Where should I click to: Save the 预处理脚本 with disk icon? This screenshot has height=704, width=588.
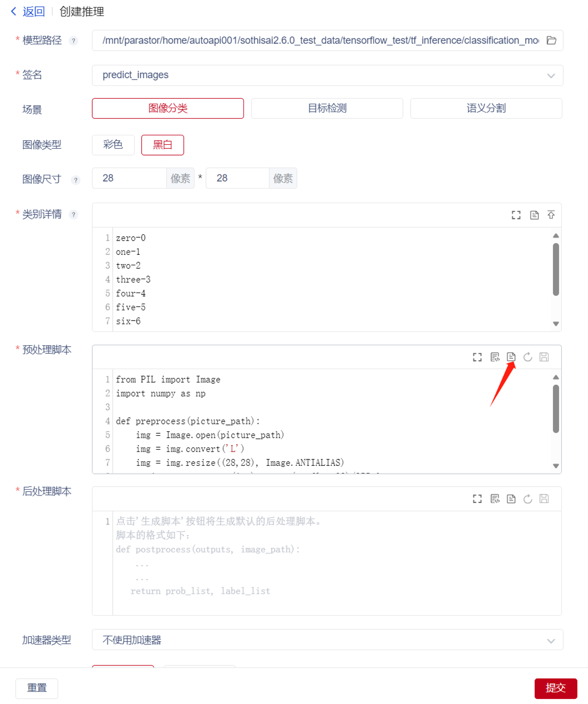[x=544, y=357]
